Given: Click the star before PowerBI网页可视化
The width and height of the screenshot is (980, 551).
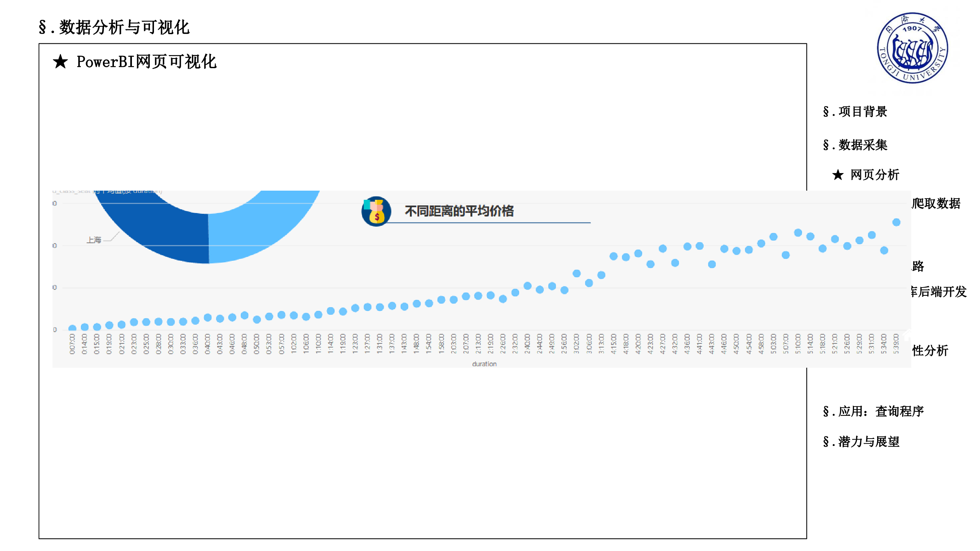Looking at the screenshot, I should [x=60, y=62].
